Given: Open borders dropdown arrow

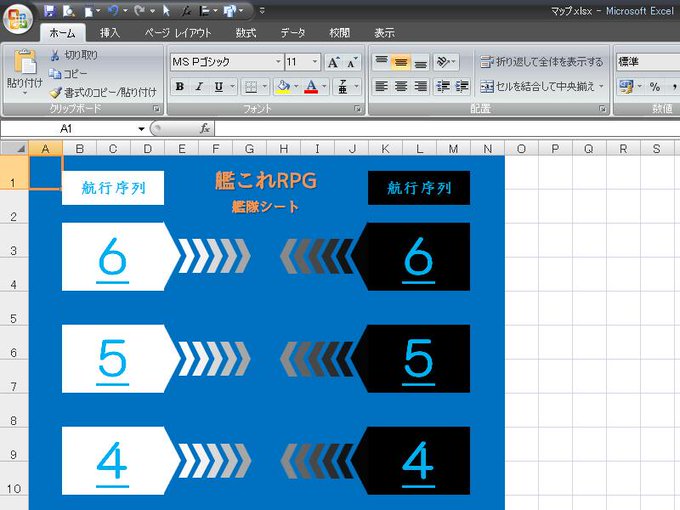Looking at the screenshot, I should click(265, 87).
